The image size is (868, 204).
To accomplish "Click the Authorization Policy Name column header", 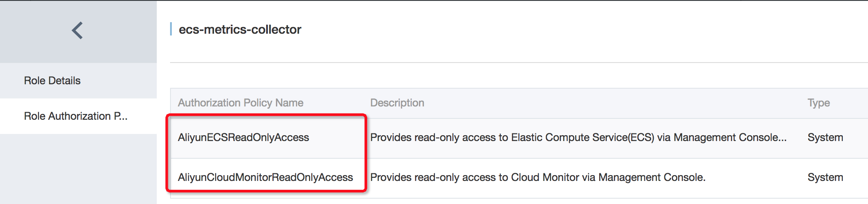I will 240,103.
